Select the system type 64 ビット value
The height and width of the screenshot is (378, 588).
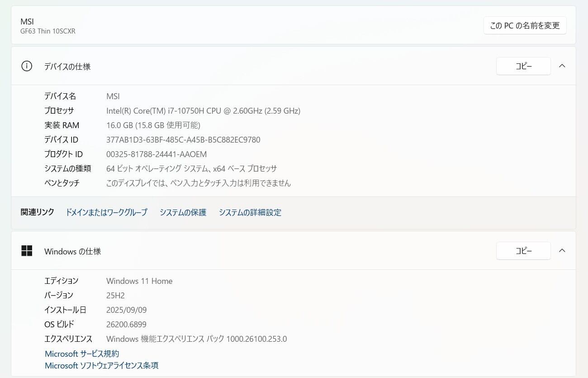coord(191,168)
